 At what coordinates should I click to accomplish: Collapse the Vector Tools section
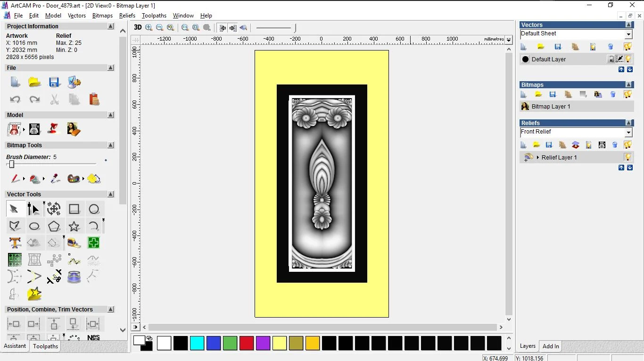(x=111, y=194)
